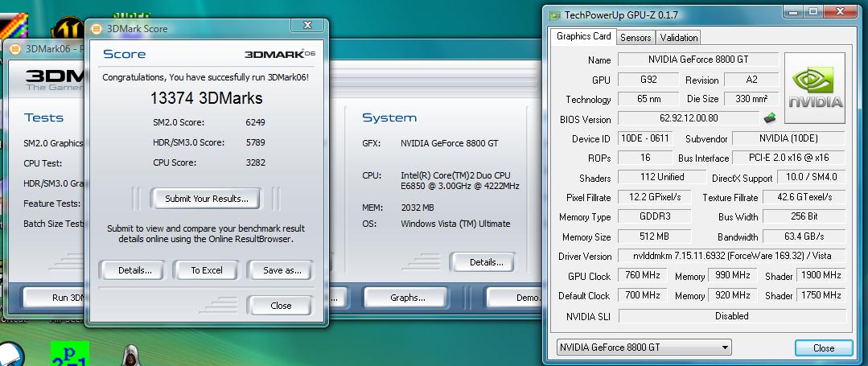Click the Die Size 330 mm² field
Image resolution: width=868 pixels, height=366 pixels.
(x=751, y=99)
